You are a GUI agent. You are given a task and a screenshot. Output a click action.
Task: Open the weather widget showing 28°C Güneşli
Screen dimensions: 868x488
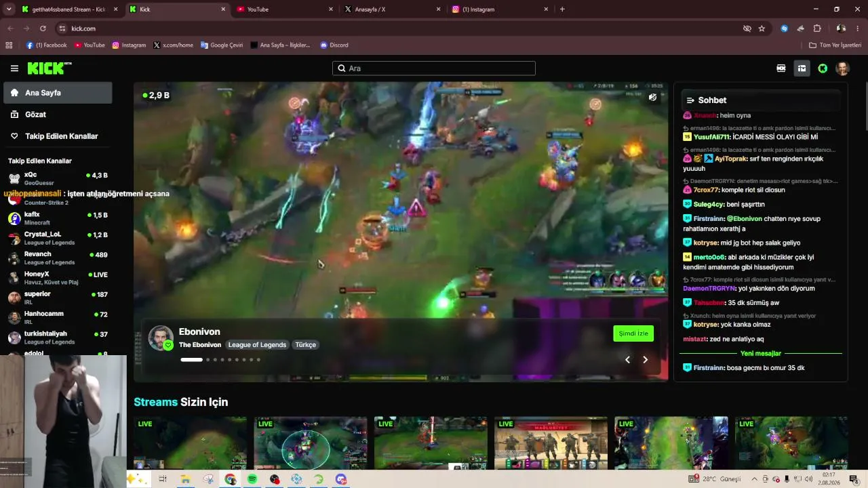[x=715, y=479]
